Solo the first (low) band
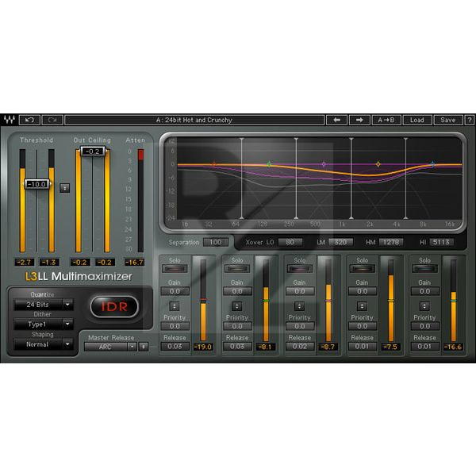The height and width of the screenshot is (476, 476). coord(175,268)
